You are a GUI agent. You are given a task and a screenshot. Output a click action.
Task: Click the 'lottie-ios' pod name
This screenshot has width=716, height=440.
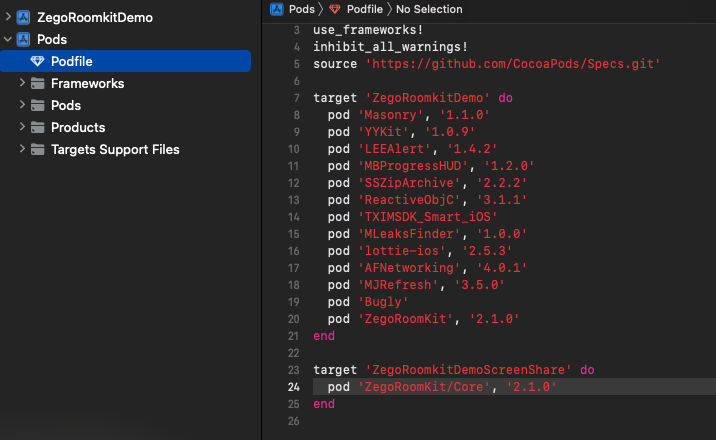402,251
